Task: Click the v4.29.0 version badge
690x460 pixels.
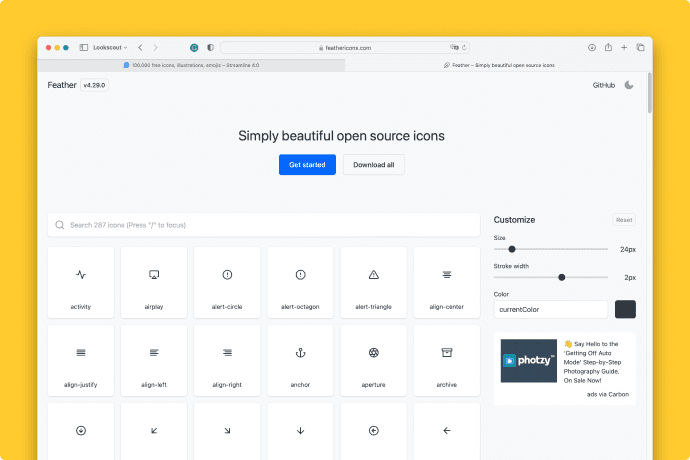Action: (x=94, y=85)
